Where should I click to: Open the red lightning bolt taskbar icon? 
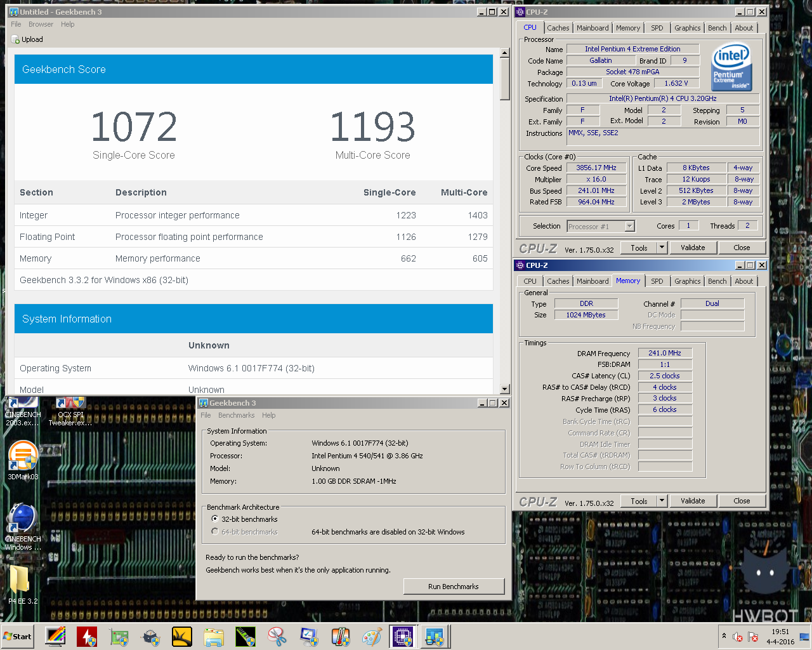pyautogui.click(x=87, y=636)
